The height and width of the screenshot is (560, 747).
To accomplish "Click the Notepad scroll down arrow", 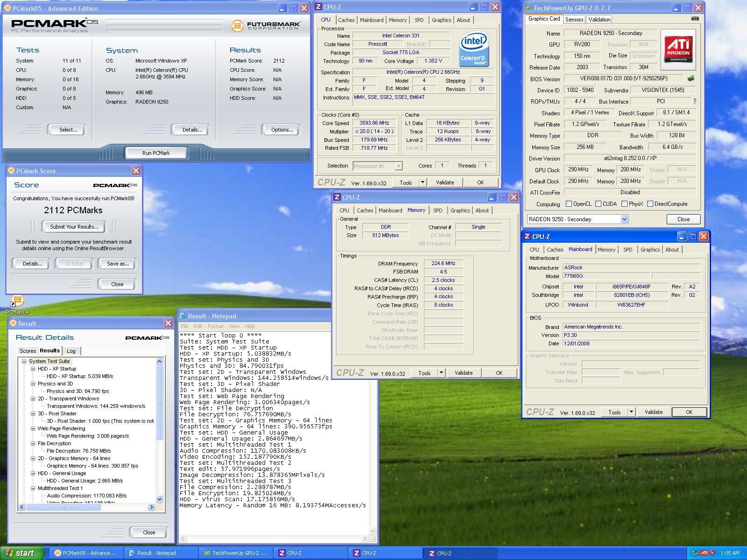I will click(373, 531).
